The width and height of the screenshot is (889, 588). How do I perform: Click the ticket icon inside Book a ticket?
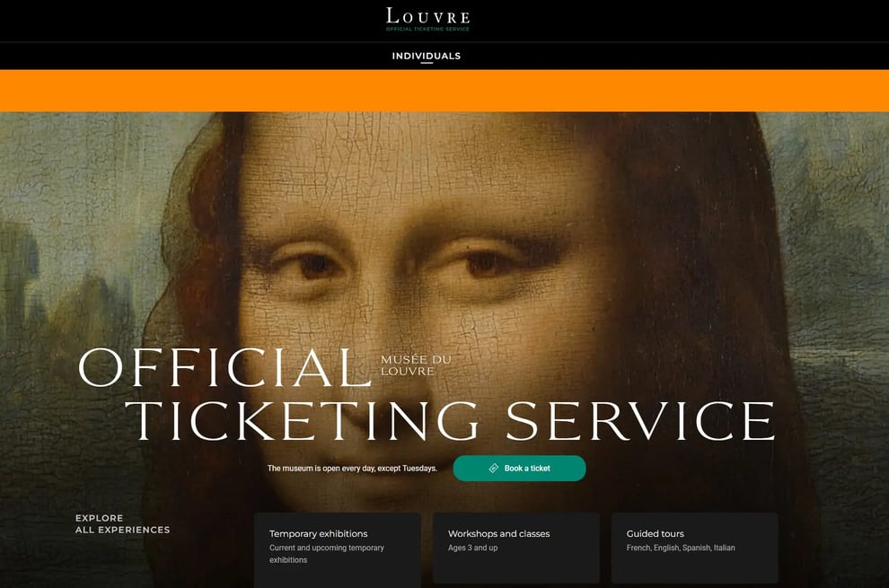(493, 469)
